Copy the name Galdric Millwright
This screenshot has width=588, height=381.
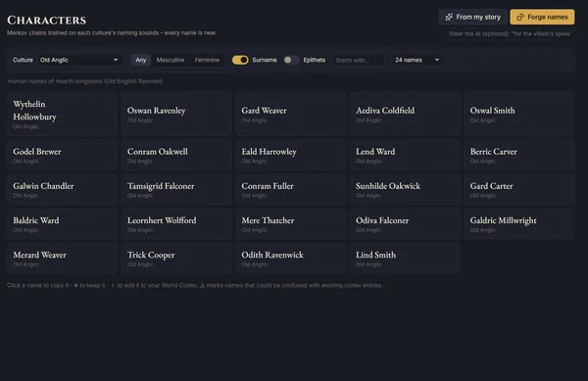point(504,220)
